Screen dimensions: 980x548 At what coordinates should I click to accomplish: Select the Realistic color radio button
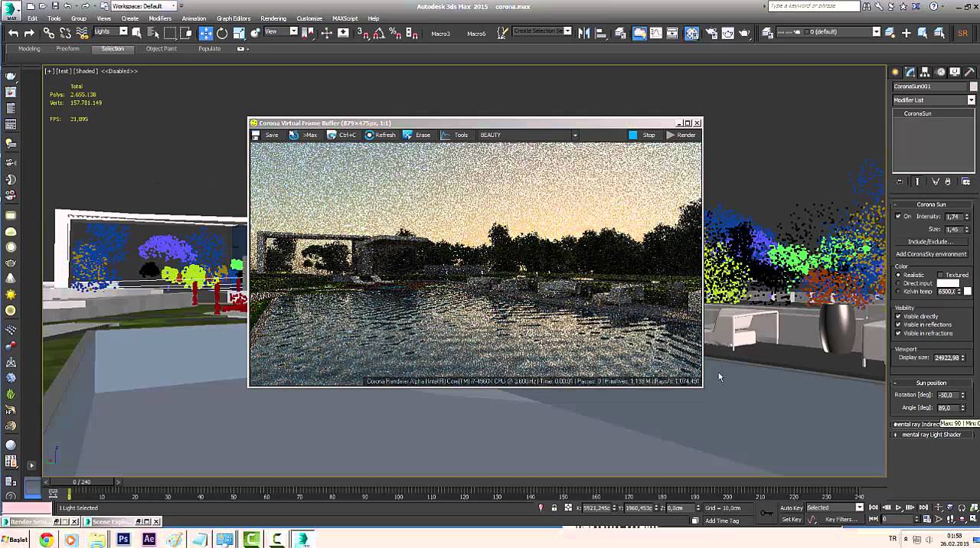[899, 275]
